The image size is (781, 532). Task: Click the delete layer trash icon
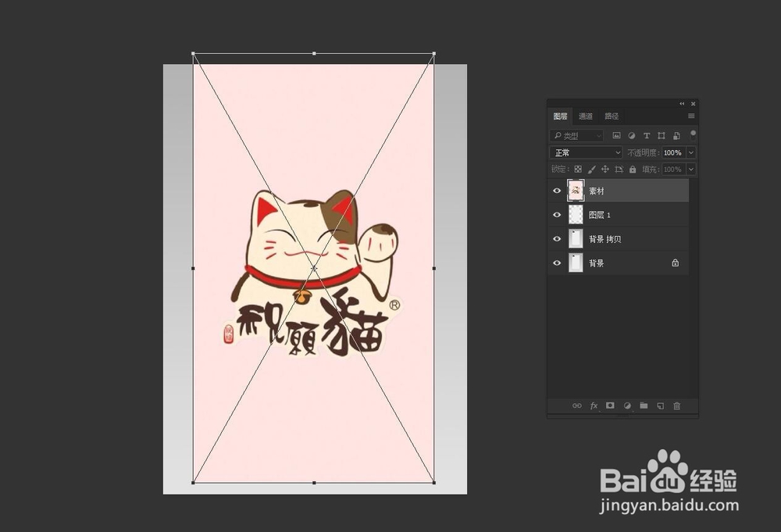(x=677, y=405)
